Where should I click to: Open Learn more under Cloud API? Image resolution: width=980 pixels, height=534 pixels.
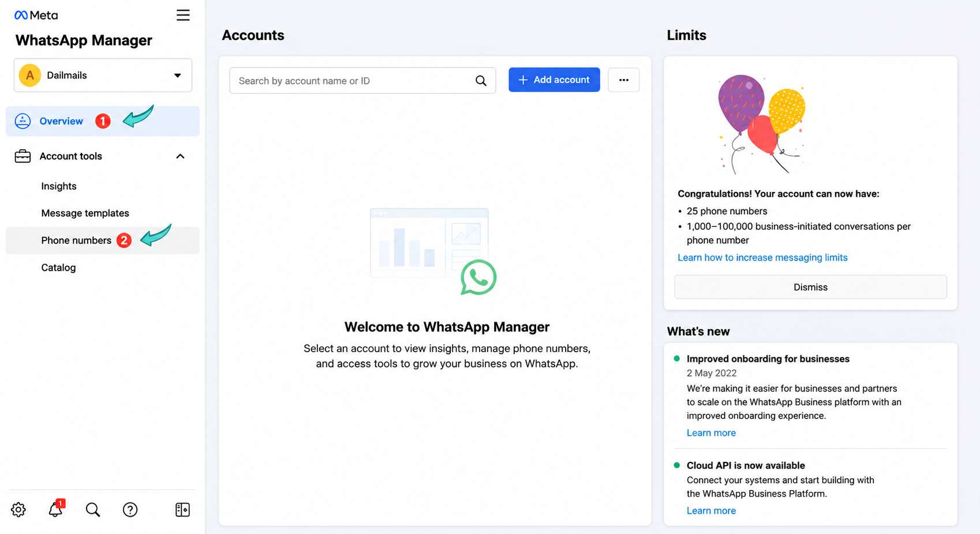point(711,511)
